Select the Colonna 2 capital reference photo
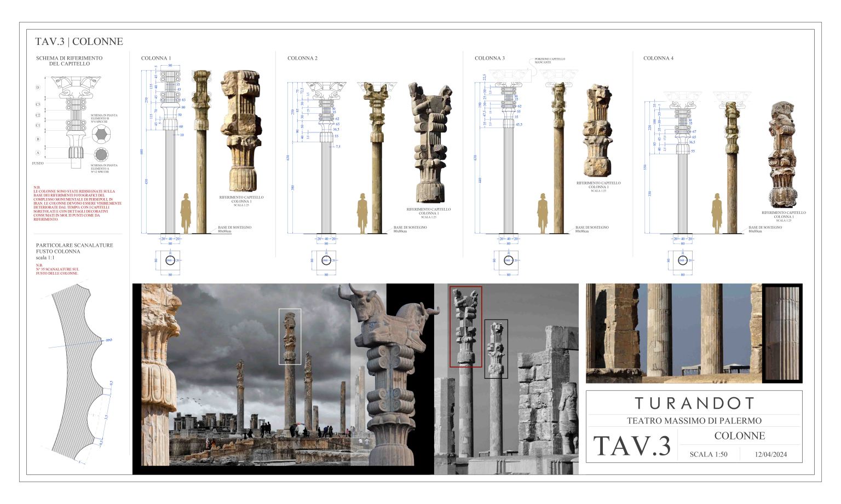This screenshot has width=841, height=504. tap(430, 142)
